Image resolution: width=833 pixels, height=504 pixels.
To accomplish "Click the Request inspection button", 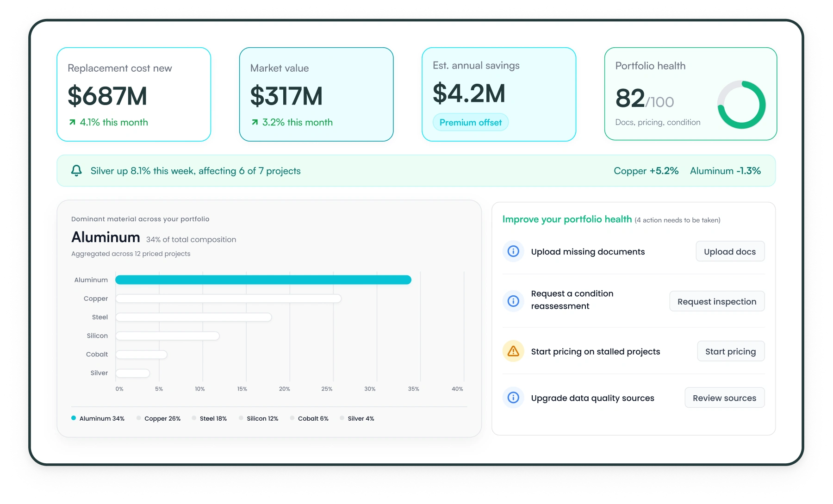I will [x=717, y=301].
